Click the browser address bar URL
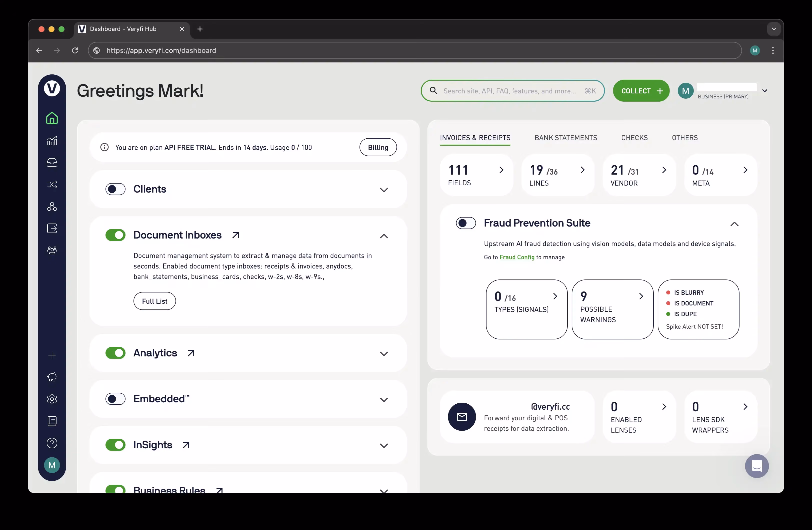 click(x=414, y=50)
